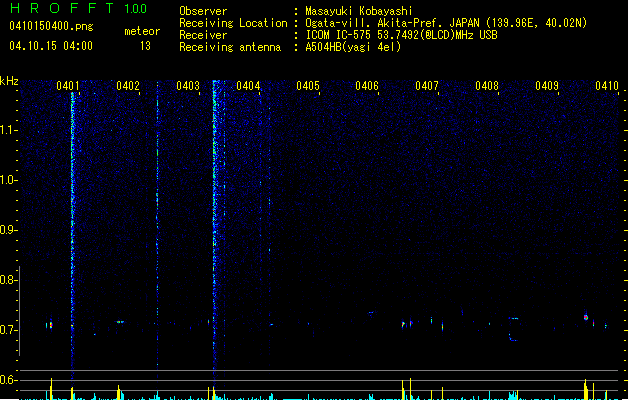Click the ICOM IC-575 53.7492 MHz USB text
The image size is (629, 400).
point(402,35)
